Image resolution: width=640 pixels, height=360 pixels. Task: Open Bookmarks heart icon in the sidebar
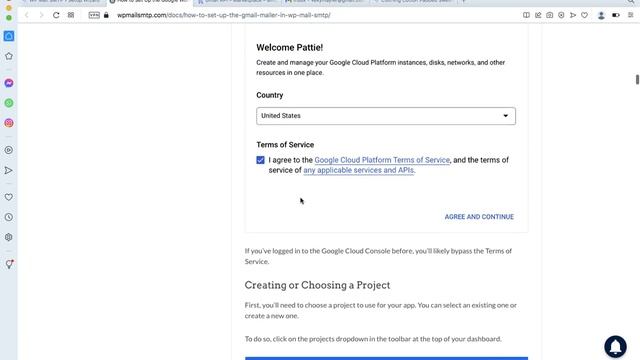click(9, 197)
